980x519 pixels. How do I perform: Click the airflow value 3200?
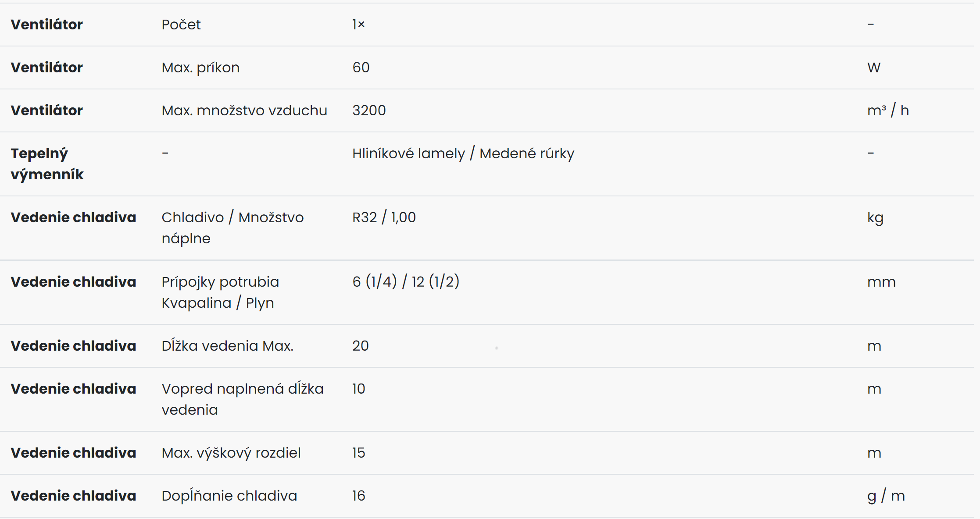[369, 110]
